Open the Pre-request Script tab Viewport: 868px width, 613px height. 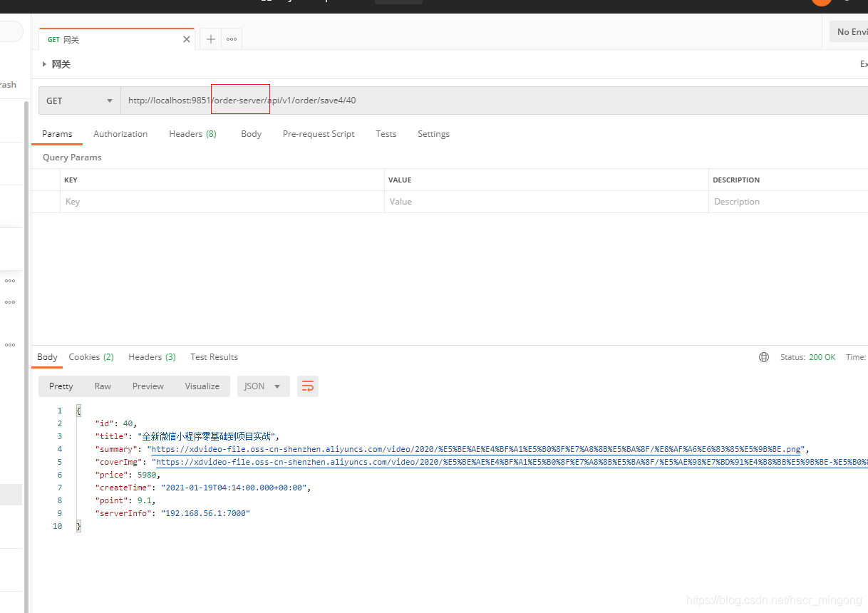319,134
